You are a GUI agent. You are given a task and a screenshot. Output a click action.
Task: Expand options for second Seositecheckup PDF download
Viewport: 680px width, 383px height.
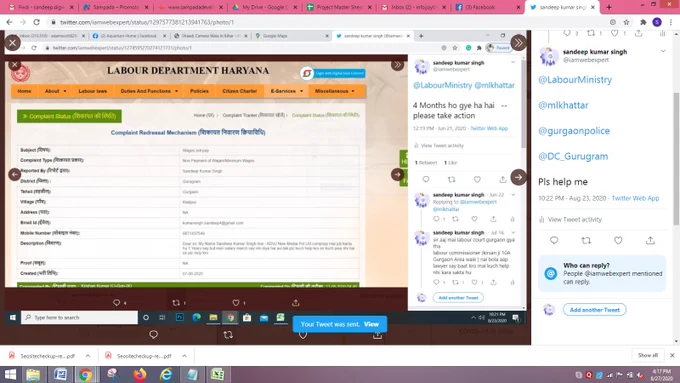pos(184,356)
